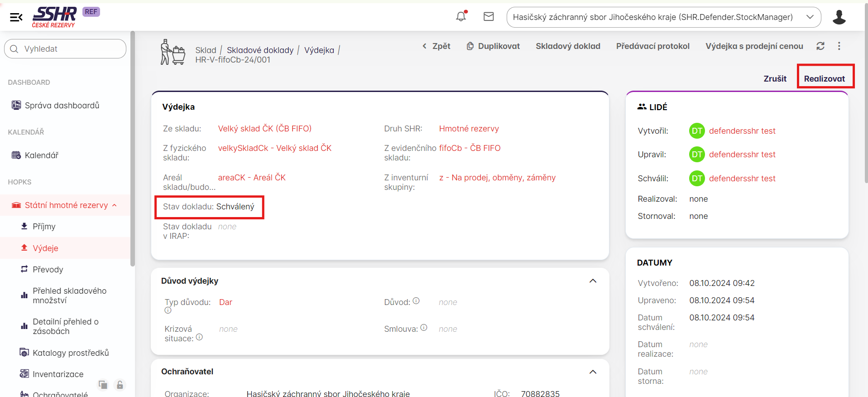Collapse the sidebar with the hamburger icon
868x397 pixels.
click(16, 17)
